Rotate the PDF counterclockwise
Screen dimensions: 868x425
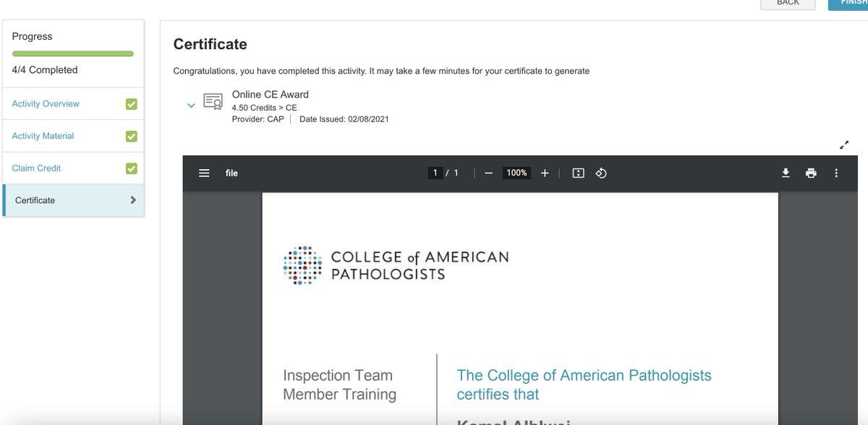tap(600, 173)
